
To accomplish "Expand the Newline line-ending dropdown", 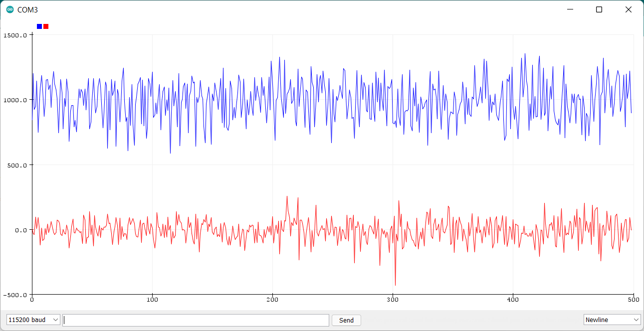I will (x=612, y=320).
